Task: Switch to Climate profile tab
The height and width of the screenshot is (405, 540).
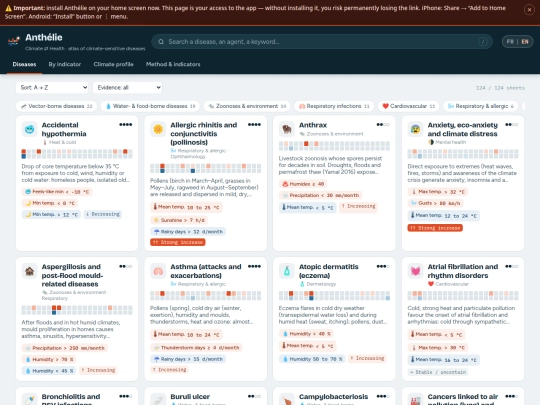Action: coord(113,64)
